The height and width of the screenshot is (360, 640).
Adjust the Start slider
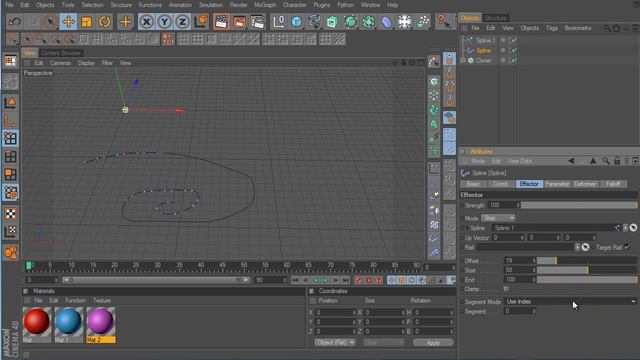point(587,270)
